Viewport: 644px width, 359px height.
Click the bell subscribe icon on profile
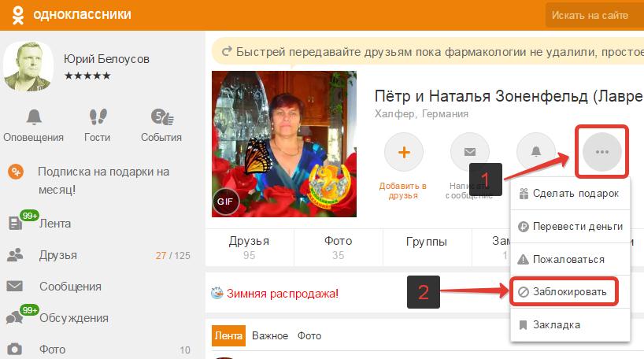tap(536, 152)
